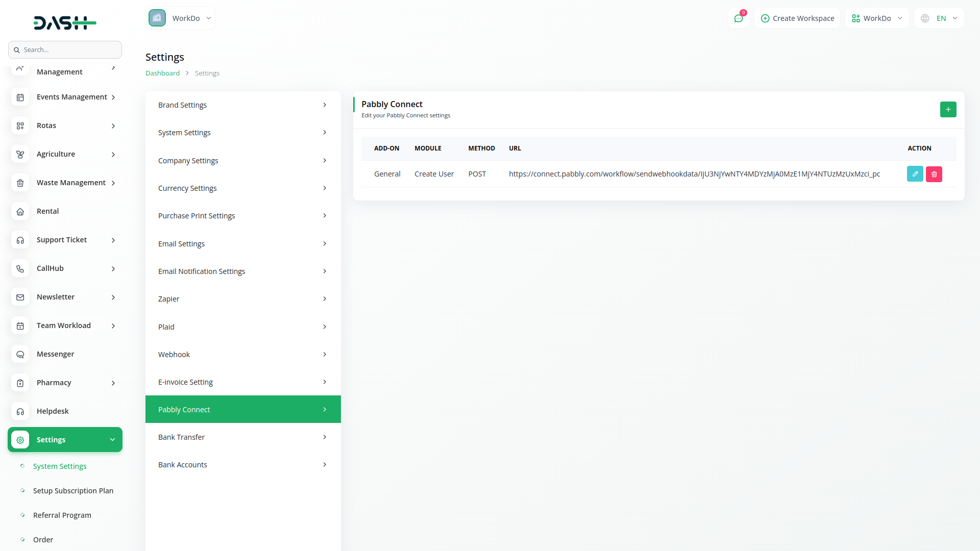Open System Settings in settings list

tap(243, 133)
